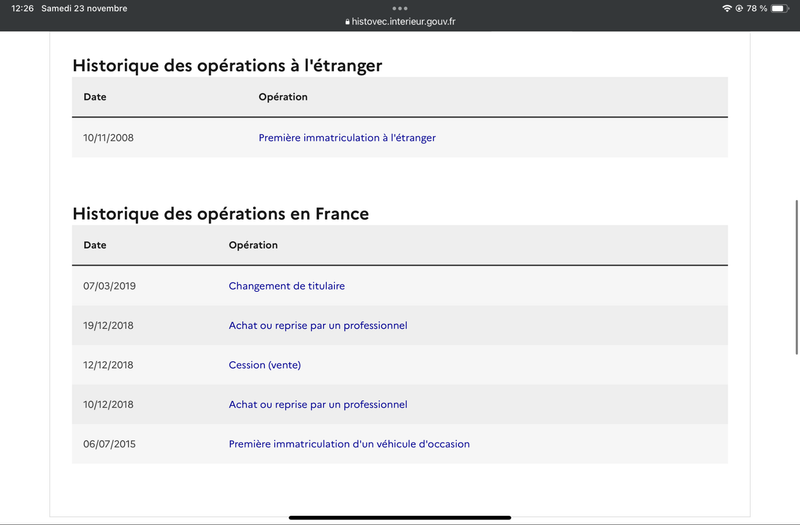Click 'Date' header in foreign operations table
The height and width of the screenshot is (525, 800).
(95, 97)
